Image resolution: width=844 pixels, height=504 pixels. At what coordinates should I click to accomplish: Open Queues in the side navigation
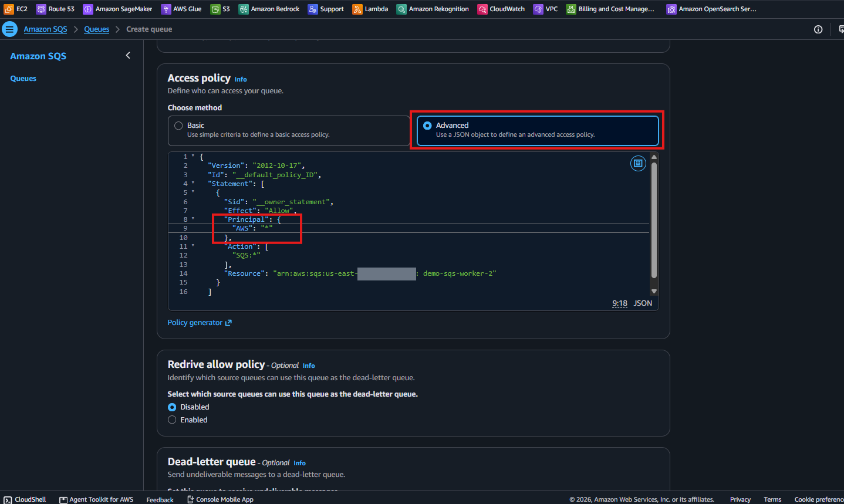[x=23, y=79]
